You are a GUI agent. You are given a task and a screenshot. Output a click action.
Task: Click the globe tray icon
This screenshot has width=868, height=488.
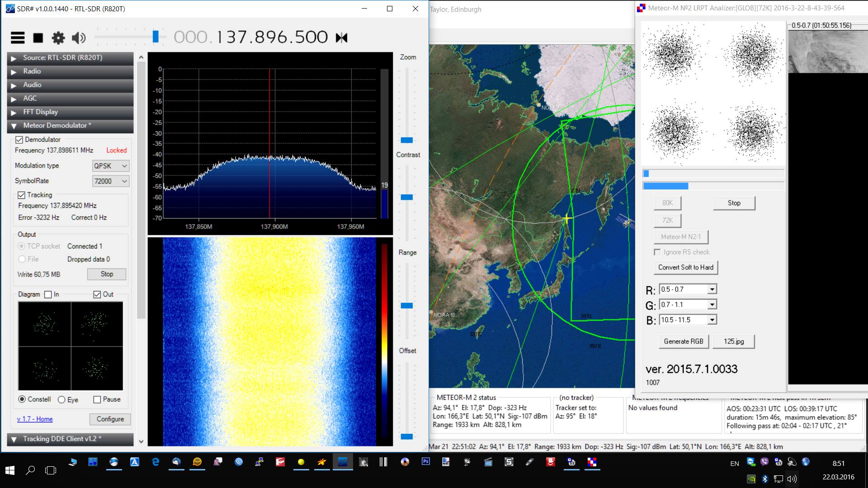[805, 462]
